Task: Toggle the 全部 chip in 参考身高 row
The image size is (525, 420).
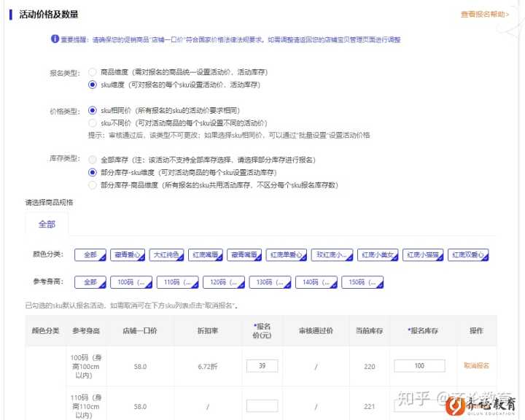Action: point(90,282)
